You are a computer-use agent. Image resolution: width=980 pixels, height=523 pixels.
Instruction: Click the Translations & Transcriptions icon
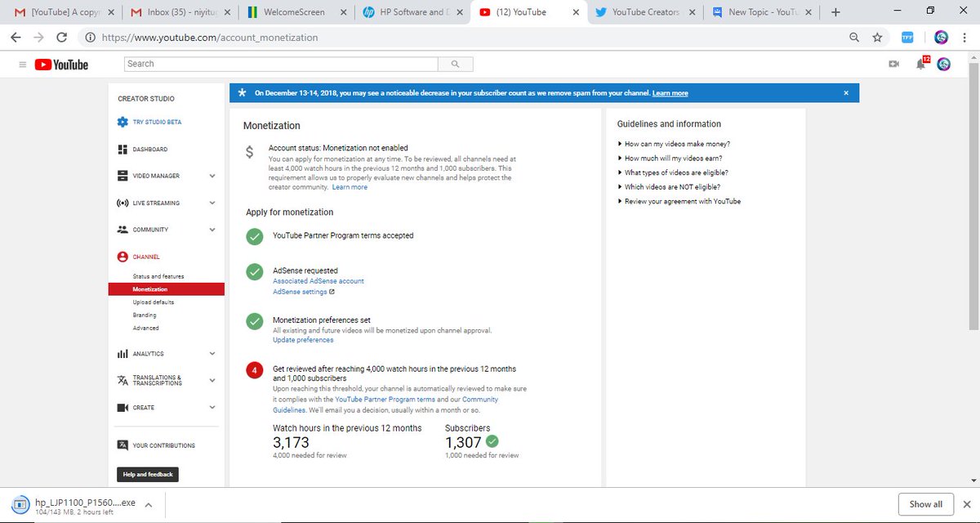point(122,381)
